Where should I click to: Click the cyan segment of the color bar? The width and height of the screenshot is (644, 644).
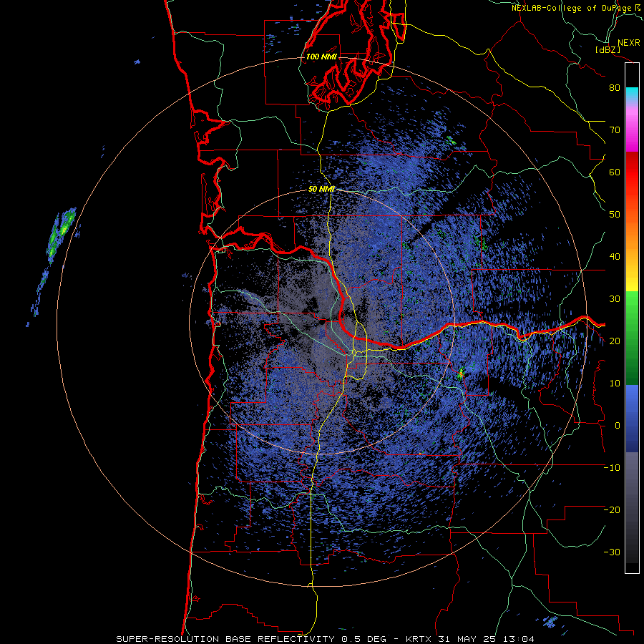tap(632, 94)
